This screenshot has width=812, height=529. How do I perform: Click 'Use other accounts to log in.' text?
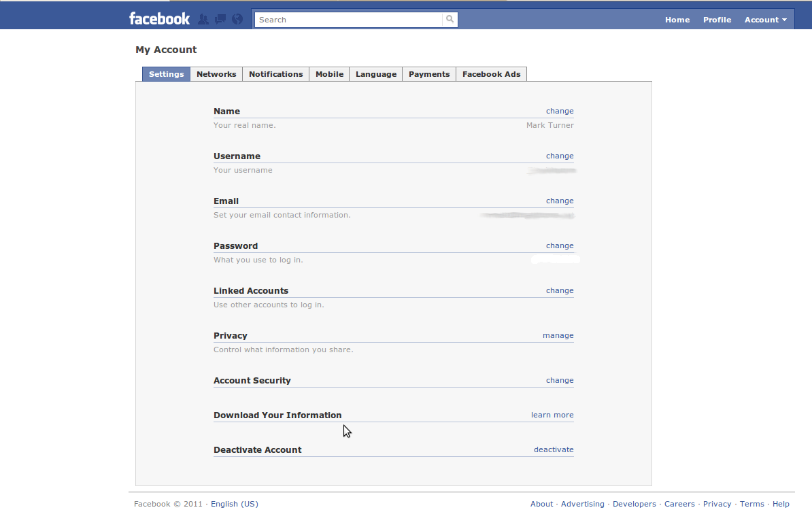point(269,305)
